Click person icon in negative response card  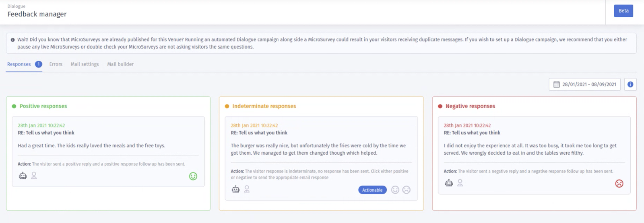pos(460,183)
